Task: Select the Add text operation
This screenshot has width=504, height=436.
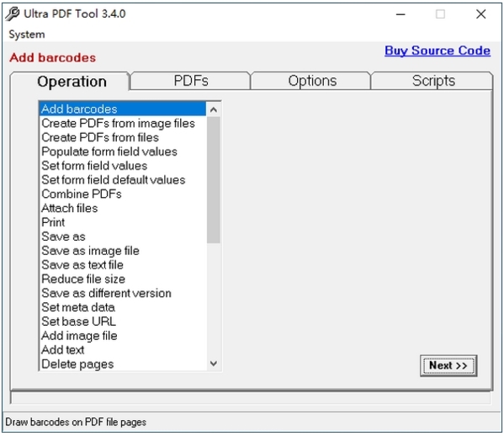Action: [123, 349]
